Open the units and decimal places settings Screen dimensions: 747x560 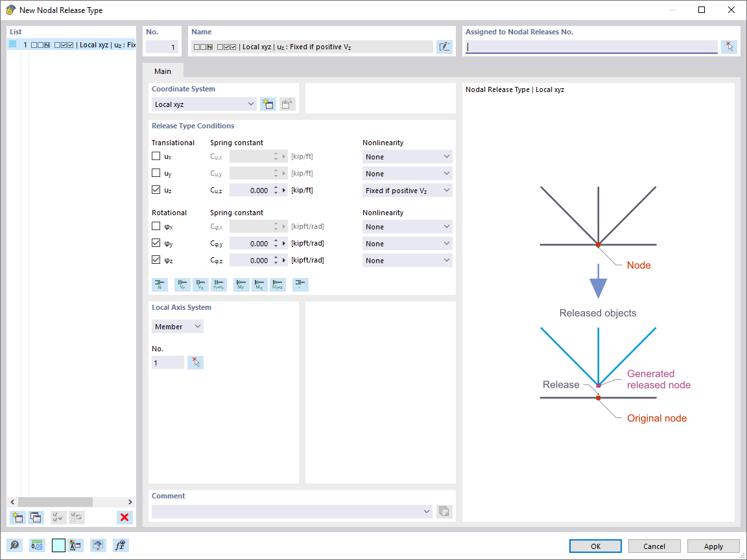click(37, 545)
